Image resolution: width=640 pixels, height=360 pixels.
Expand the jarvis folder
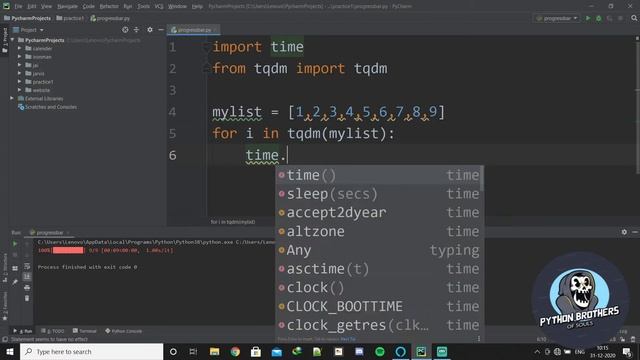(20, 73)
